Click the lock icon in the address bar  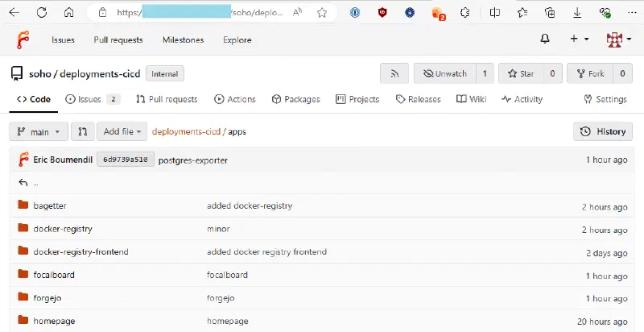tap(103, 13)
